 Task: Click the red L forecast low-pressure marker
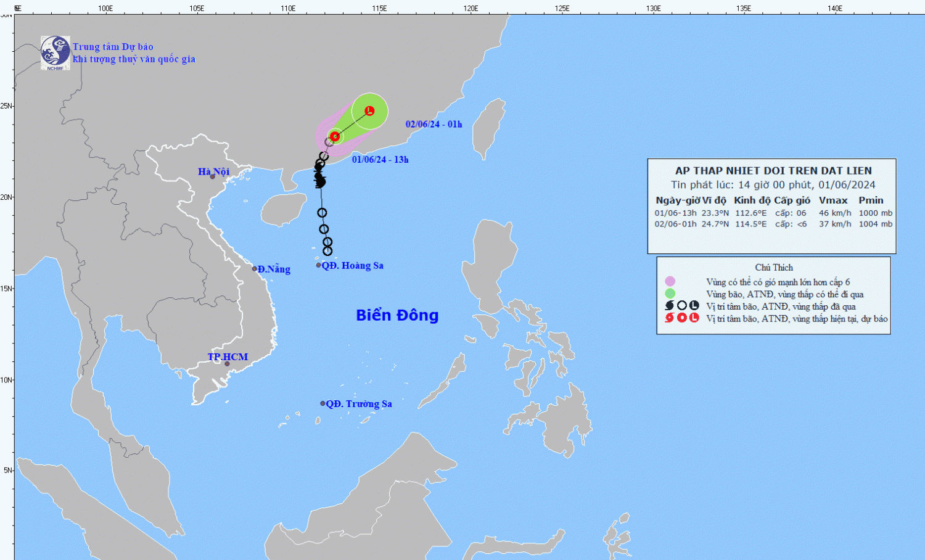pyautogui.click(x=369, y=111)
